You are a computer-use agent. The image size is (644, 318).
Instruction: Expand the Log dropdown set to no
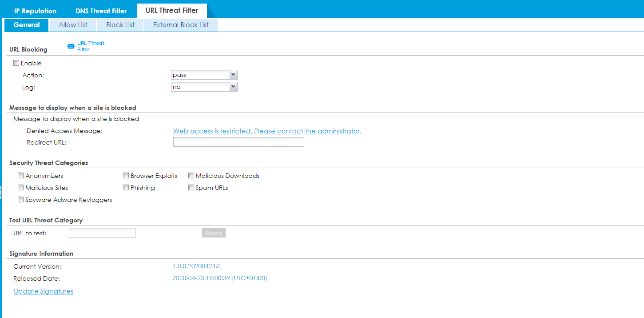[233, 86]
